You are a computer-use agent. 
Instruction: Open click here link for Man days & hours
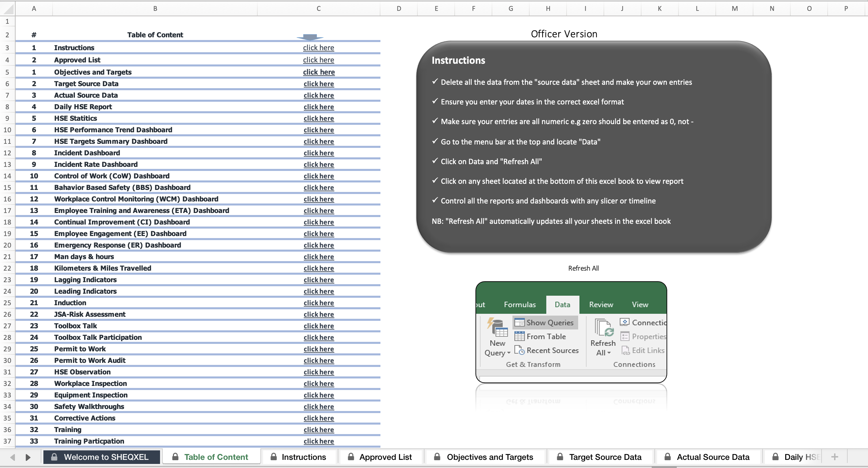319,257
